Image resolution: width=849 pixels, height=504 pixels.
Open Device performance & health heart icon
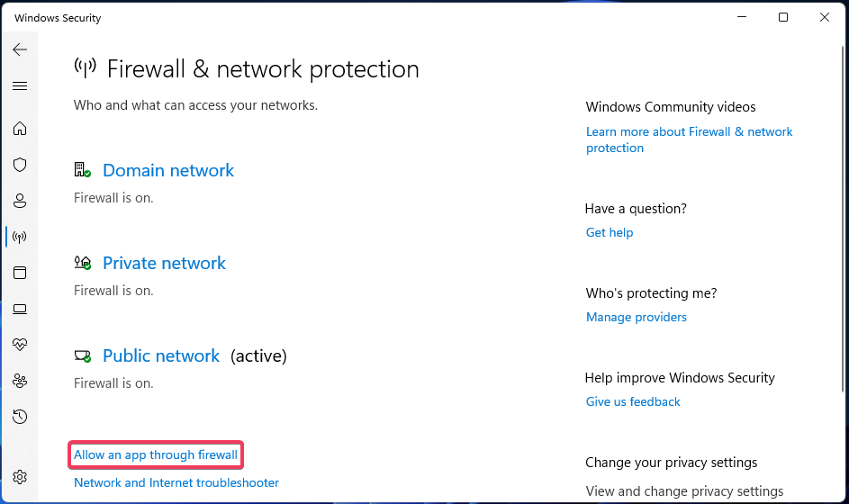(20, 345)
